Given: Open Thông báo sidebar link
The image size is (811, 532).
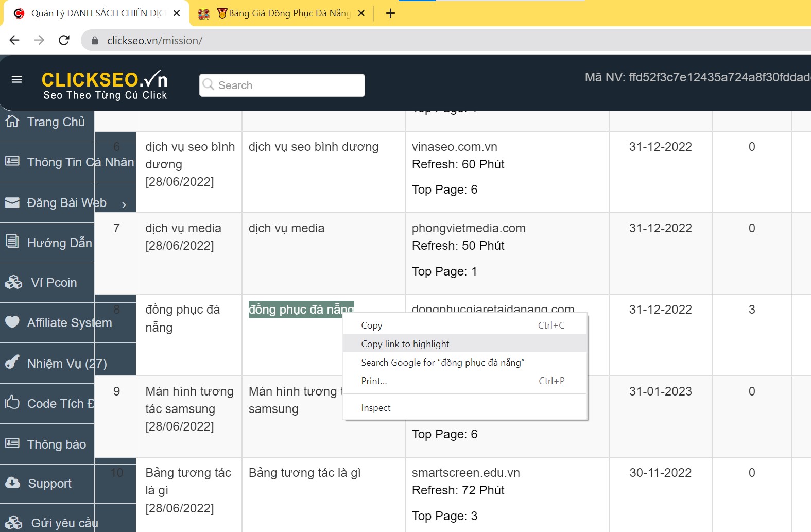Looking at the screenshot, I should click(56, 444).
